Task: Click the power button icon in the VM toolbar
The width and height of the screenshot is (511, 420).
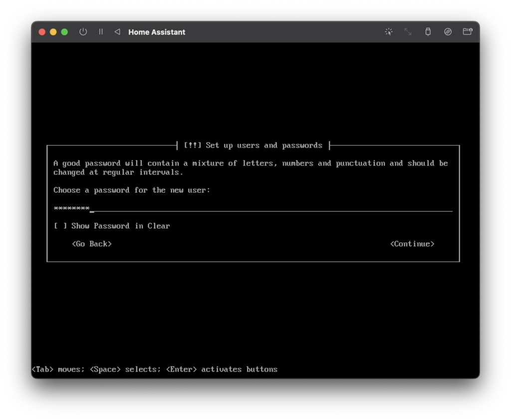Action: point(83,31)
